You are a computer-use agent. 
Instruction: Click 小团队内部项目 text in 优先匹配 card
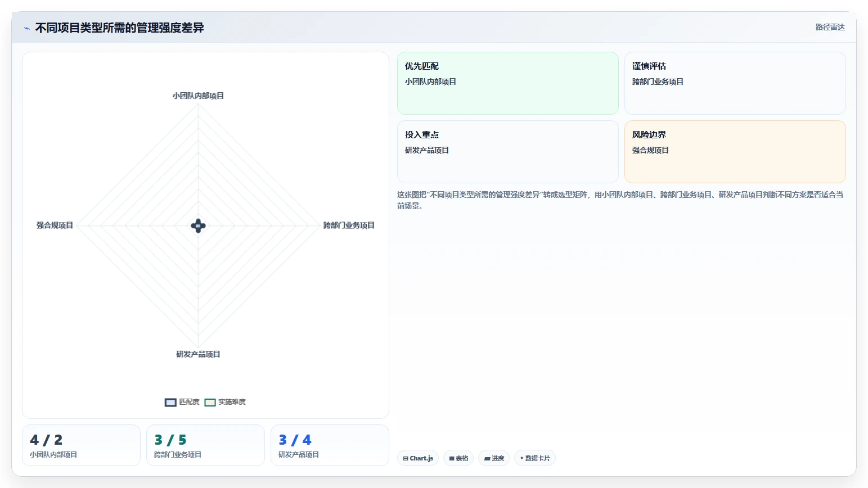430,82
